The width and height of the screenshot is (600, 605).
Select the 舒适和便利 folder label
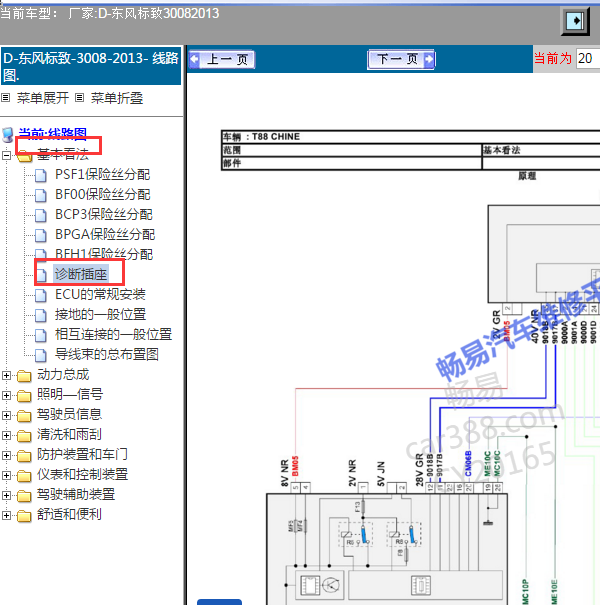click(69, 515)
